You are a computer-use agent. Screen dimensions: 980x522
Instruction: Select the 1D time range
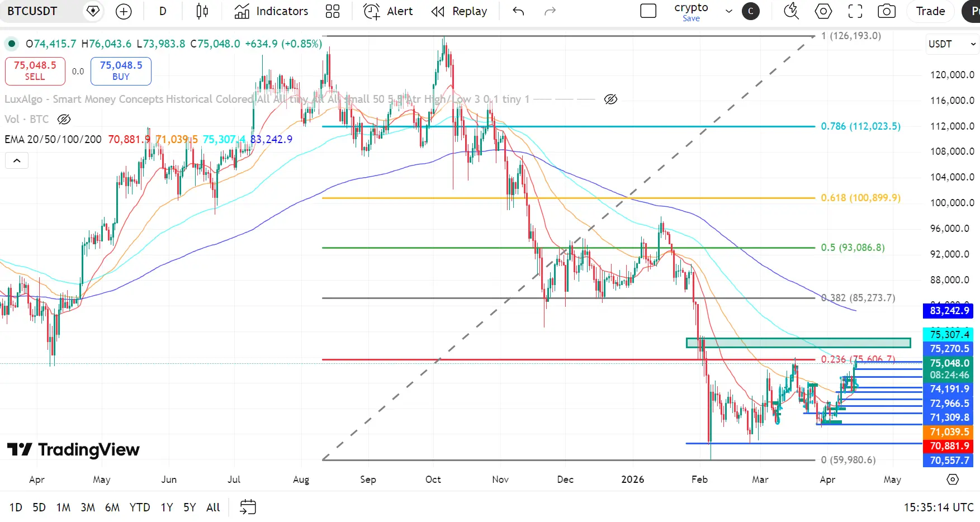[16, 507]
